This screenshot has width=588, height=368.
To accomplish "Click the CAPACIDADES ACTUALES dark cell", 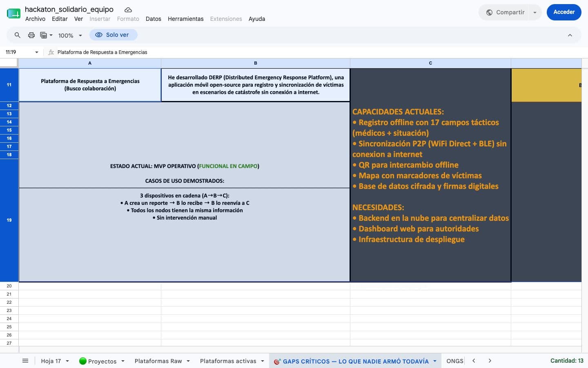I will 430,175.
